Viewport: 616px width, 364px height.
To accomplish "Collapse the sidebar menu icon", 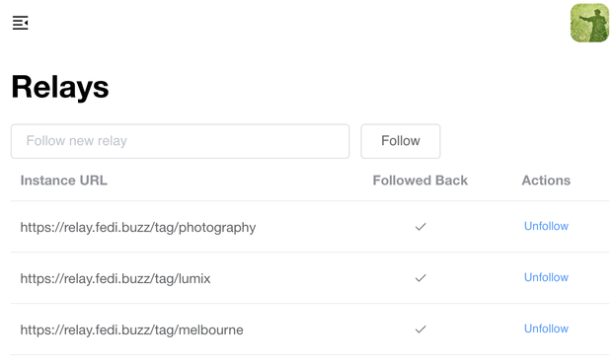I will pyautogui.click(x=20, y=23).
